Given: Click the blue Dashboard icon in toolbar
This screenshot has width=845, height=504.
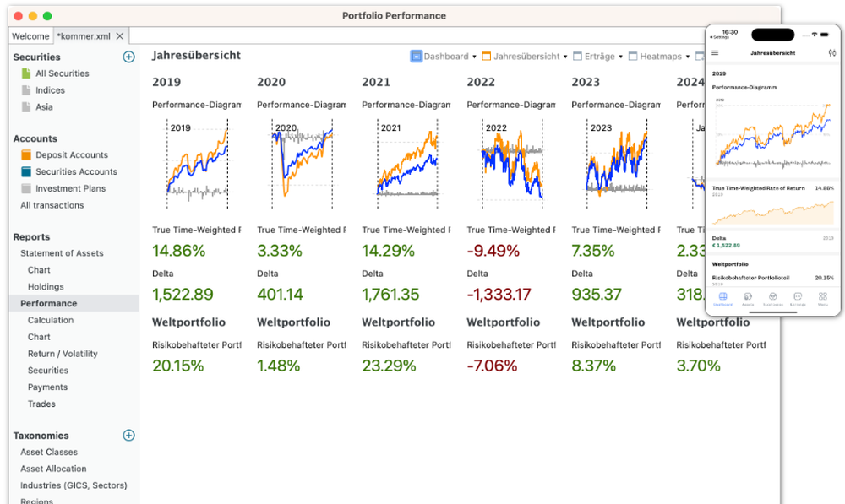Looking at the screenshot, I should click(x=416, y=56).
